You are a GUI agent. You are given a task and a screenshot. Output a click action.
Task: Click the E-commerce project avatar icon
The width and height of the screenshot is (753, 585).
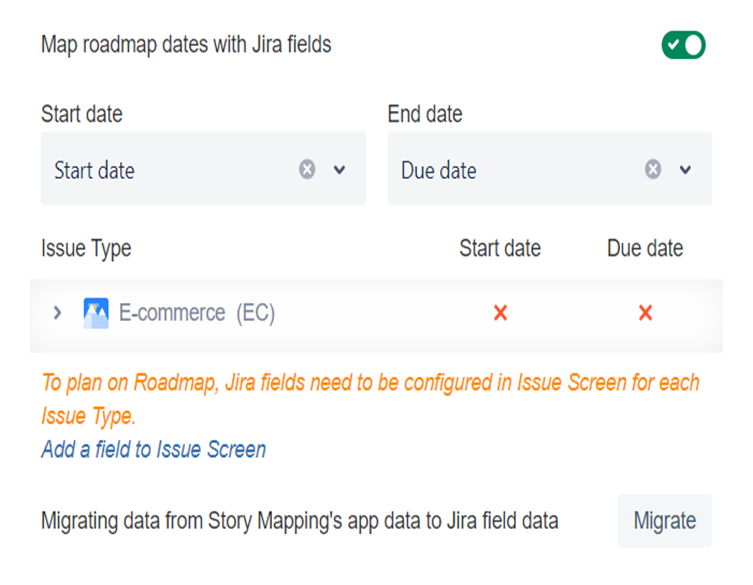(96, 313)
